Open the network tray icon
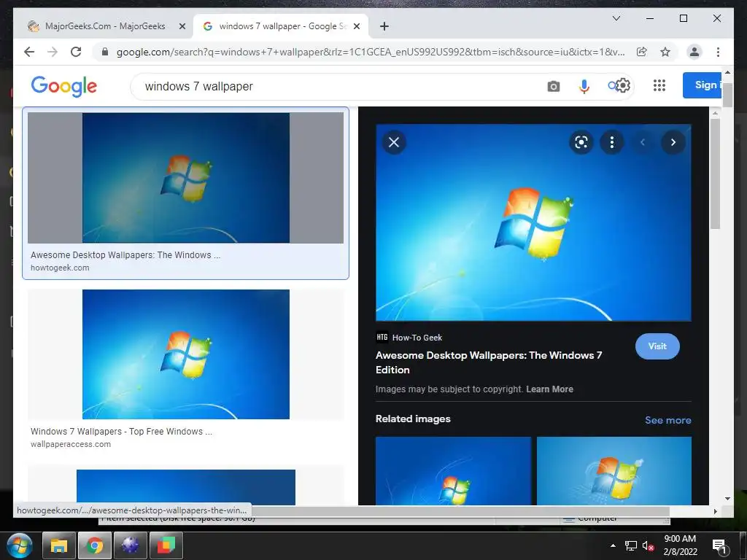This screenshot has width=747, height=560. (631, 546)
